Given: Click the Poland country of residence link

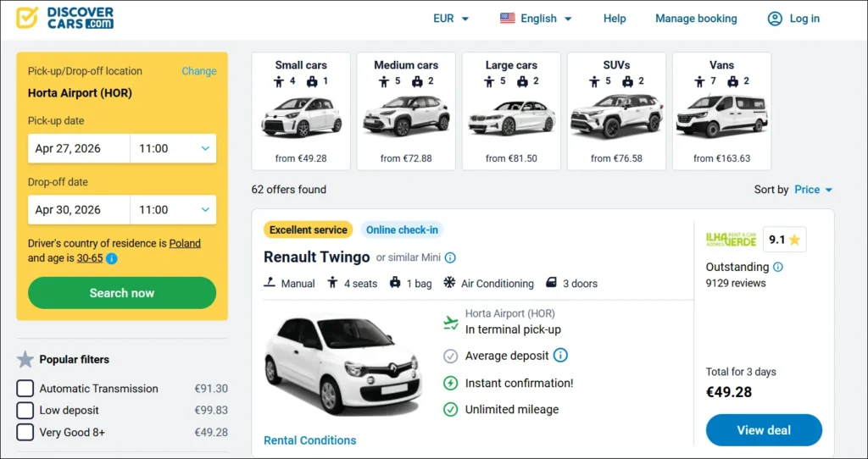Looking at the screenshot, I should (185, 243).
